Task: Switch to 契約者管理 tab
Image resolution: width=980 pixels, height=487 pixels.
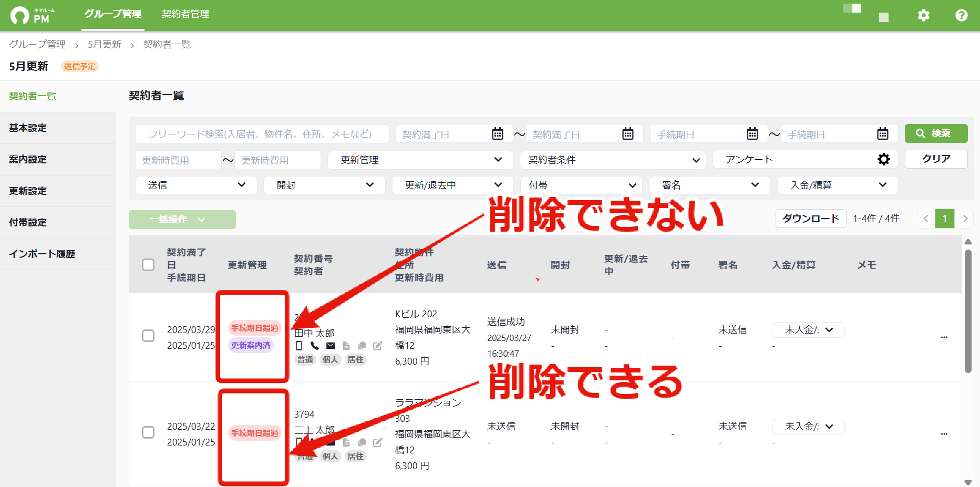Action: pos(185,14)
